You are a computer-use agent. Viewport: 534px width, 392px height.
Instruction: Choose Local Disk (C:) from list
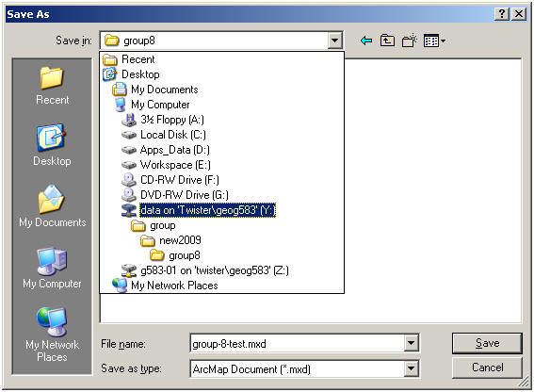point(164,135)
